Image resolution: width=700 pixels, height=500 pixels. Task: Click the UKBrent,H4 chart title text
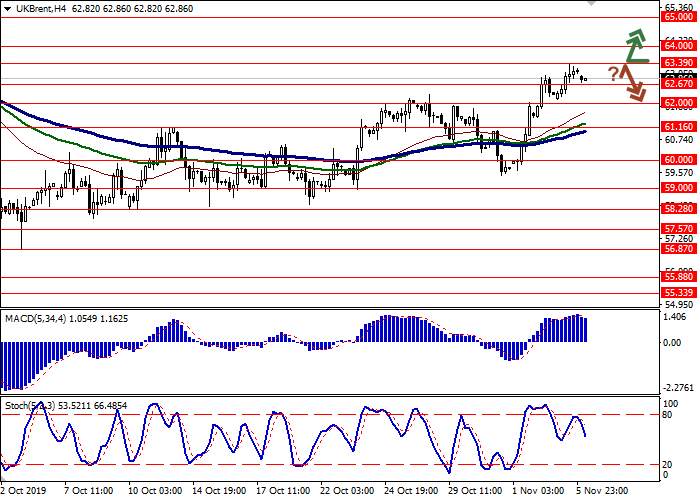click(31, 9)
